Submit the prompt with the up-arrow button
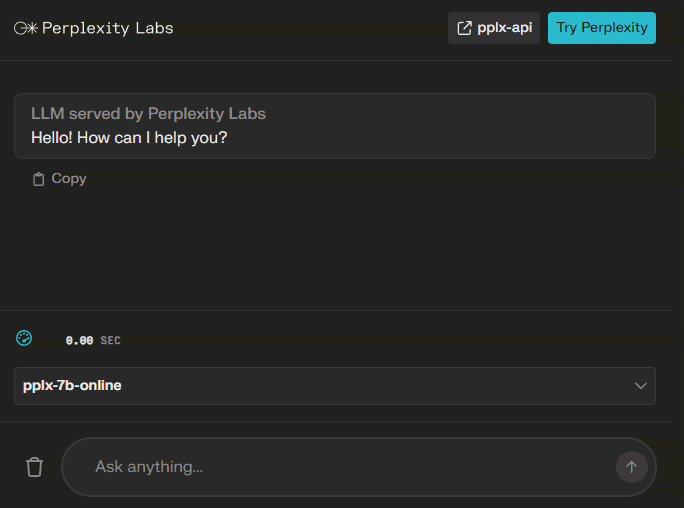Screen dimensions: 684x508 click(x=632, y=467)
